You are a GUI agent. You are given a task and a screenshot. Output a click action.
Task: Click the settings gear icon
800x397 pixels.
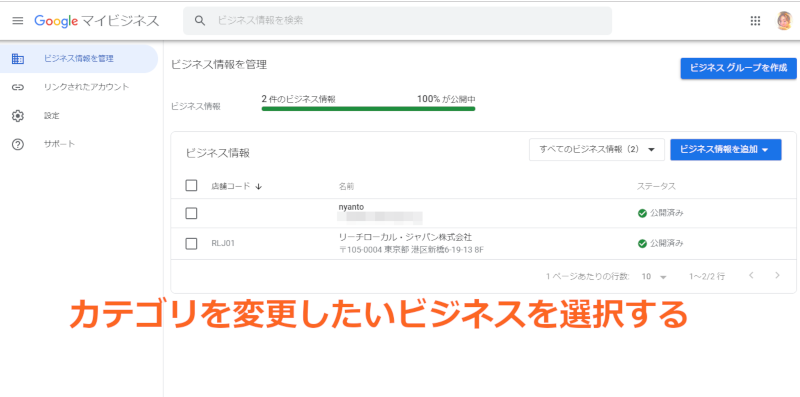coord(18,116)
